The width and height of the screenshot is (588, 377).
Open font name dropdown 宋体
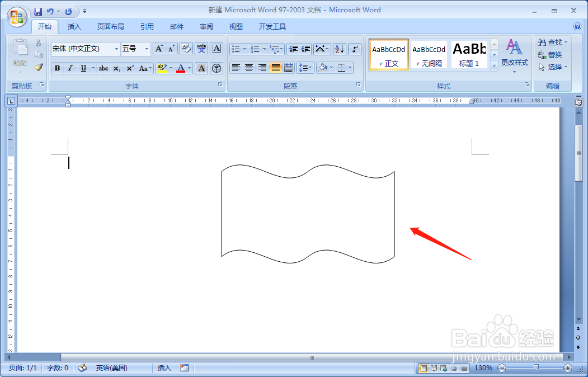coord(116,49)
